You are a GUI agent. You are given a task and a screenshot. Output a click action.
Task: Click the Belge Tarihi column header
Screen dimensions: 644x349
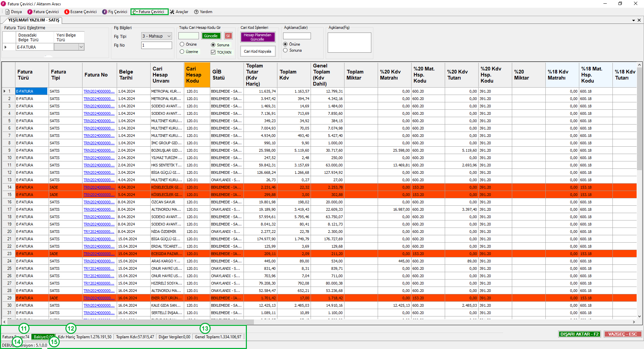point(133,75)
